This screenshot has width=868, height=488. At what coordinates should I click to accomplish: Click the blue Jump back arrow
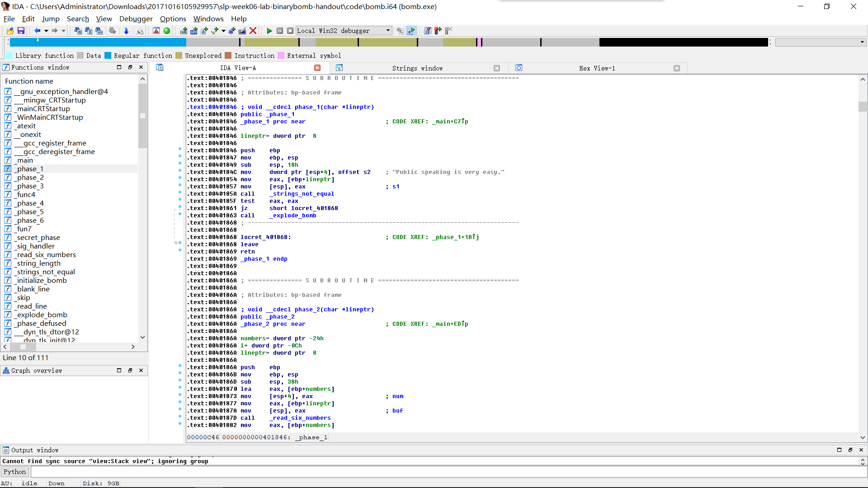[37, 31]
